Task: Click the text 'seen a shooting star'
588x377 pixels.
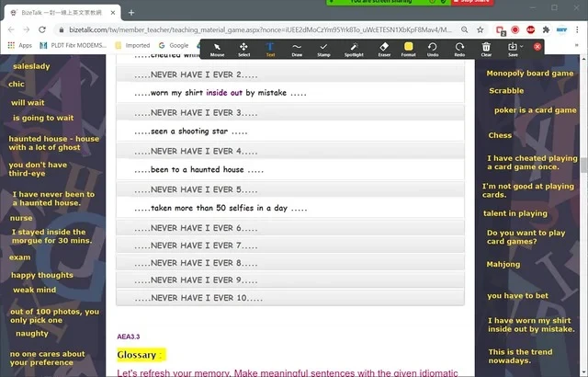Action: point(189,131)
